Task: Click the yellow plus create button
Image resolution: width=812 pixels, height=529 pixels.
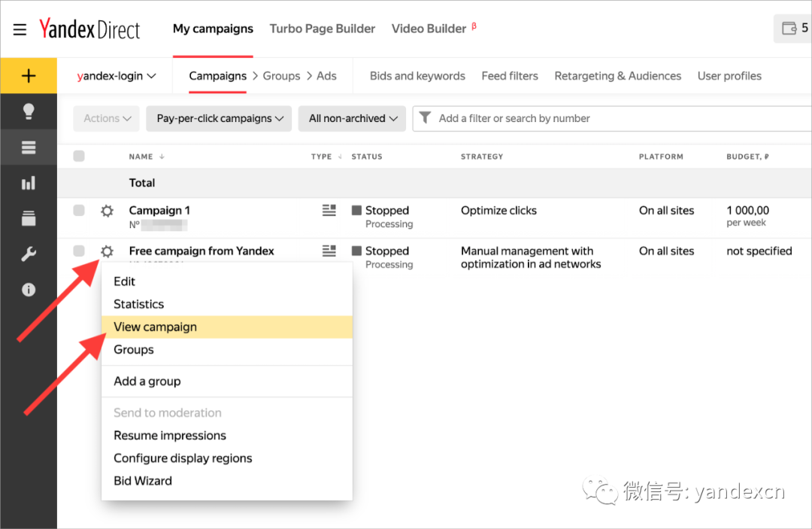Action: coord(29,76)
